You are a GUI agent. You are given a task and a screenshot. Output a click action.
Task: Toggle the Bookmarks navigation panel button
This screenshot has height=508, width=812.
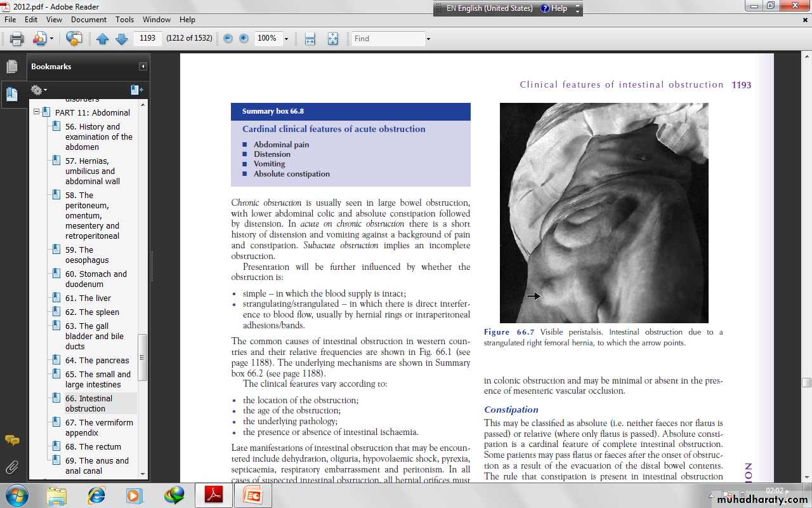pyautogui.click(x=11, y=95)
